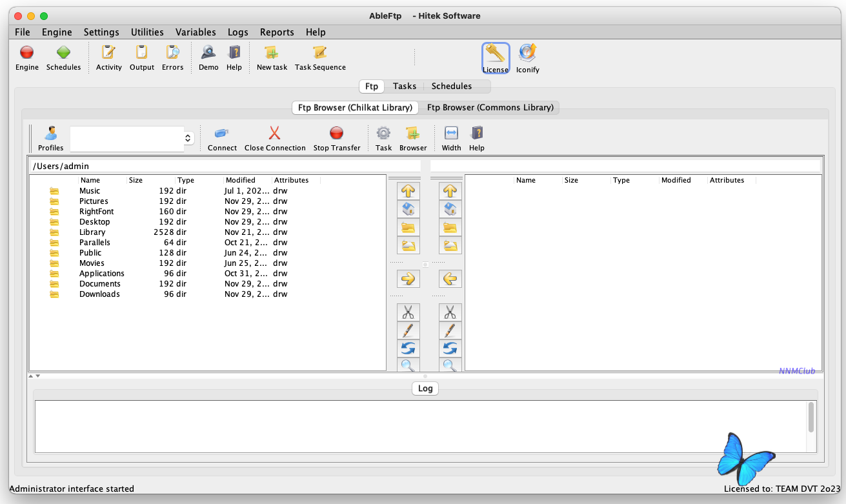Click the Connect icon

(x=222, y=133)
